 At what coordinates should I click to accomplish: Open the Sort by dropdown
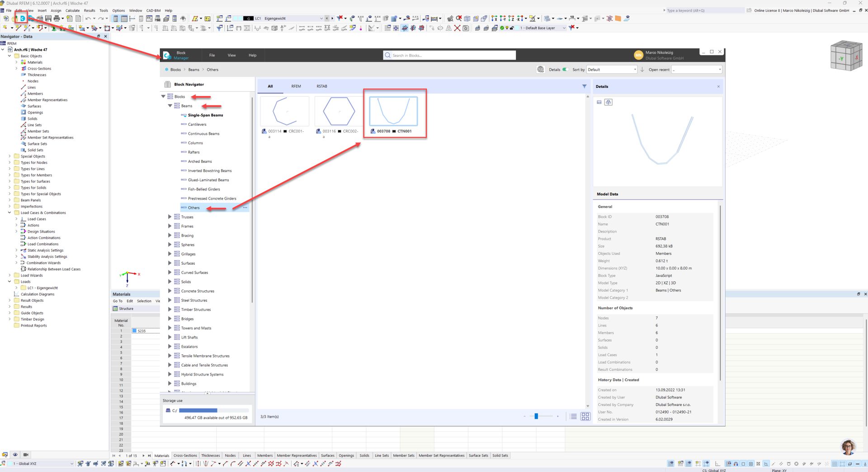(x=611, y=70)
